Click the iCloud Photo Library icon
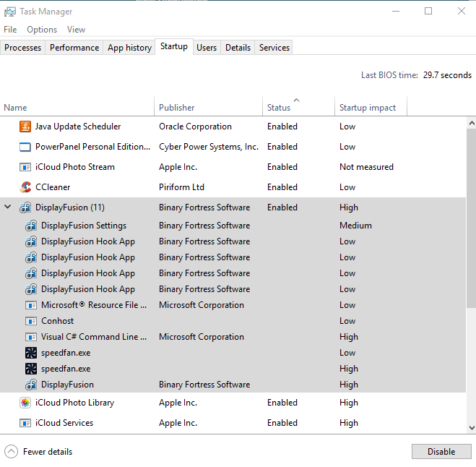476x467 pixels. click(x=25, y=403)
